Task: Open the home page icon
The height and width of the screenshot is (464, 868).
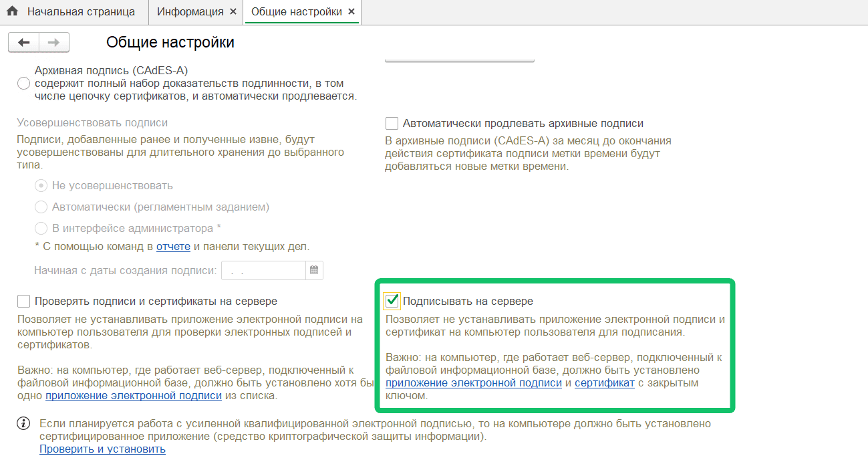Action: (x=13, y=11)
